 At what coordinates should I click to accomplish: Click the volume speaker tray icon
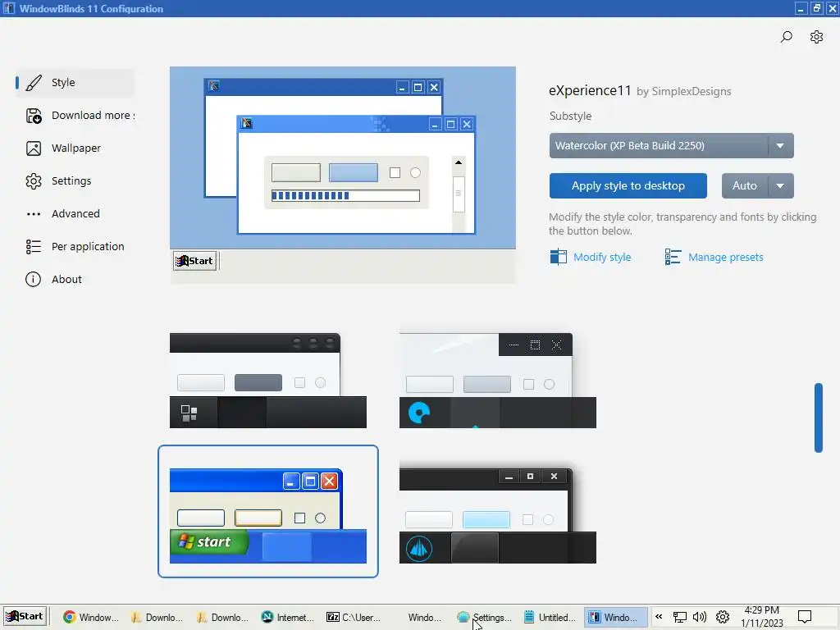700,617
